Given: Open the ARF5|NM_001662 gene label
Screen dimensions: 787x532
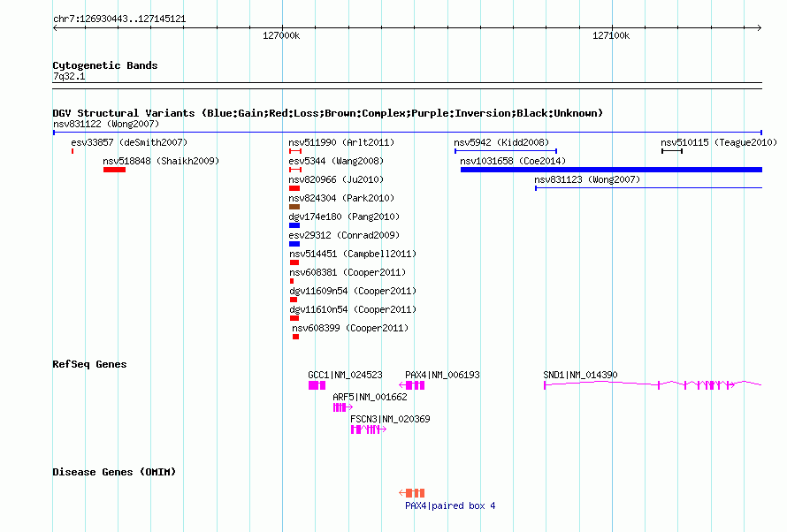Looking at the screenshot, I should click(370, 397).
